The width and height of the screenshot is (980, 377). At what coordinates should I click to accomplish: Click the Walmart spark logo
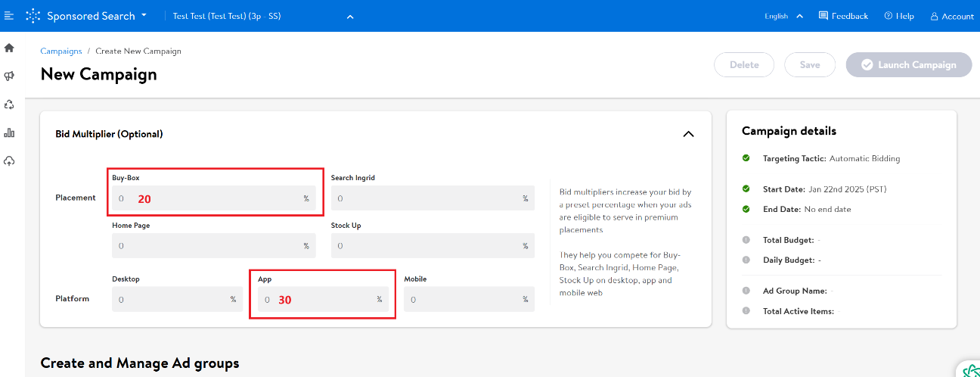(x=33, y=16)
